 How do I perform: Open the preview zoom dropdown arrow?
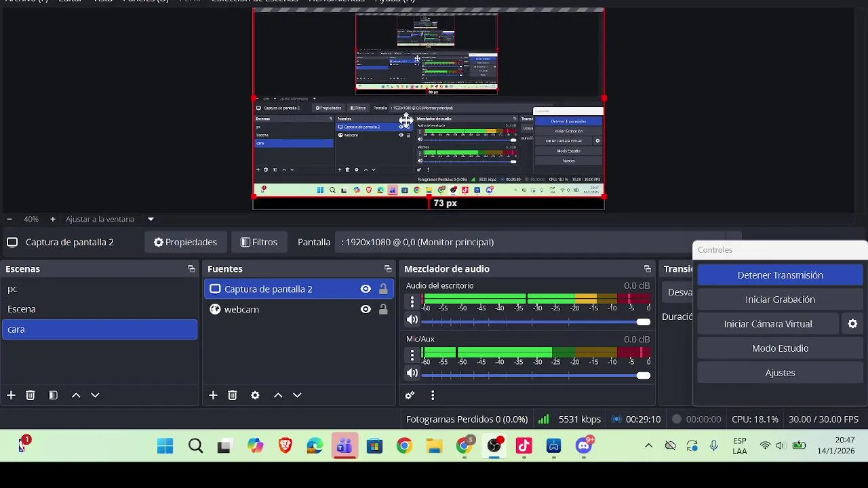(151, 220)
